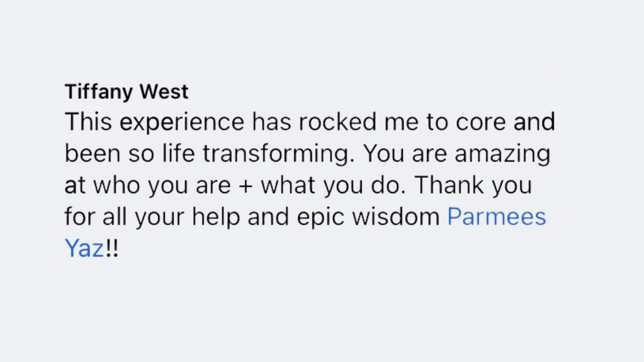Viewport: 644px width, 362px height.
Task: Click the word "has" in the first line
Action: pos(271,122)
